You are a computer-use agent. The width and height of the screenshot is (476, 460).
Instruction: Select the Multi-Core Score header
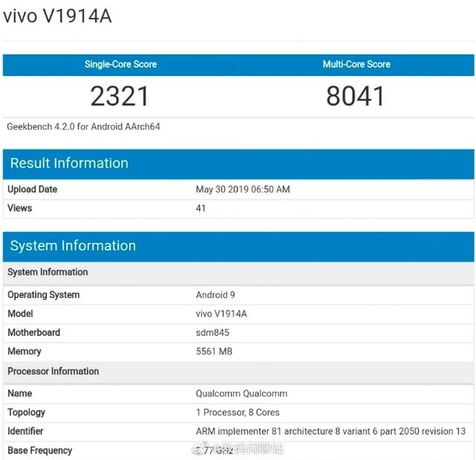click(x=356, y=65)
